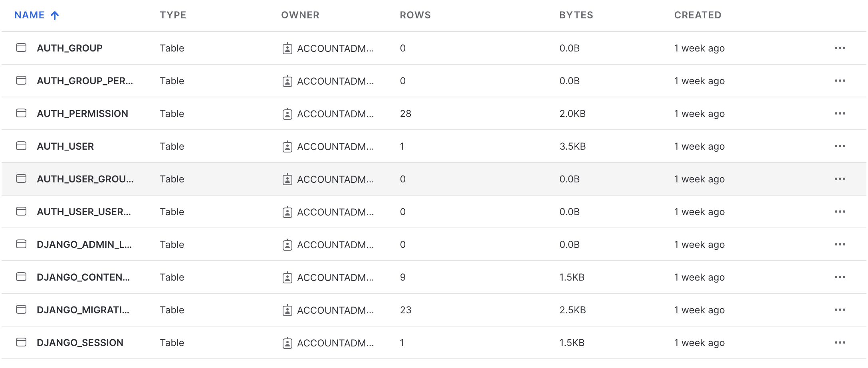
Task: Open more options for the DJANGO_CONTEN... row
Action: tap(840, 277)
